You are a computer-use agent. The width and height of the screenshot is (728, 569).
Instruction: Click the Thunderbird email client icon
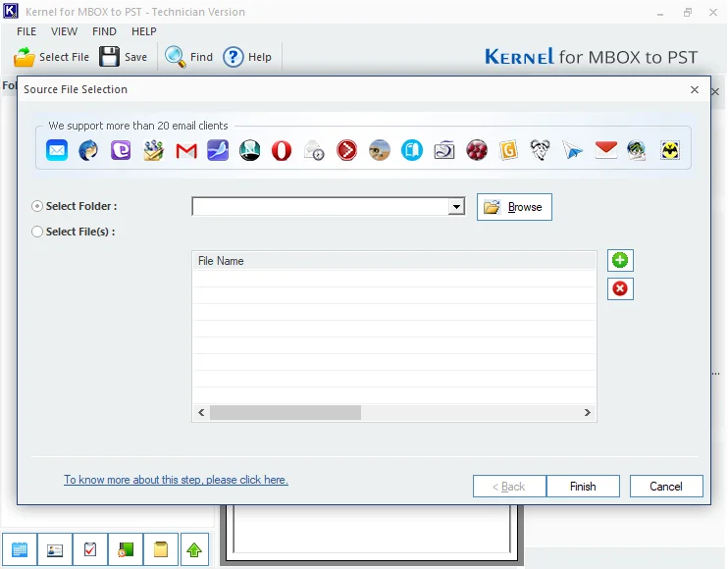(x=88, y=150)
